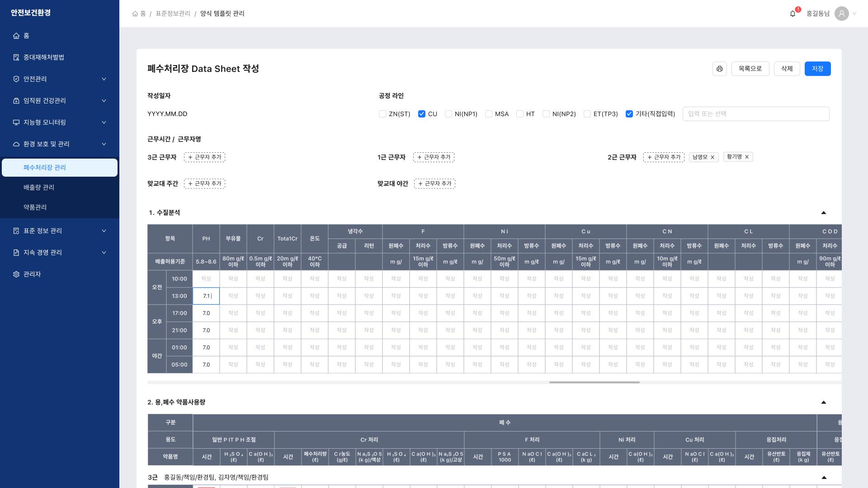This screenshot has height=488, width=868.
Task: Toggle the 기타(직접입력) checkbox
Action: (x=629, y=114)
